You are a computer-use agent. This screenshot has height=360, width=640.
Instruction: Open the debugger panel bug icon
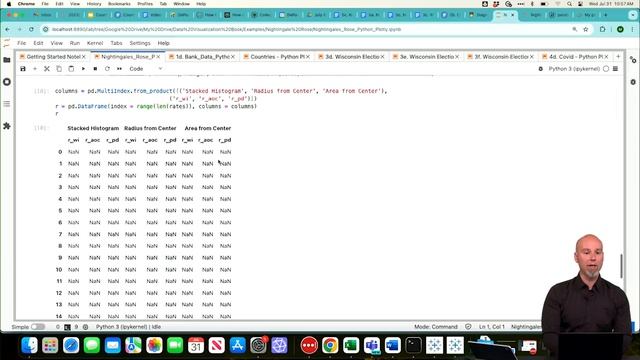point(633,82)
